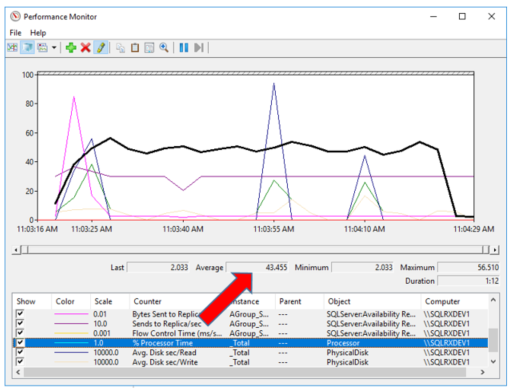Click the Change Graph Type icon

point(42,48)
